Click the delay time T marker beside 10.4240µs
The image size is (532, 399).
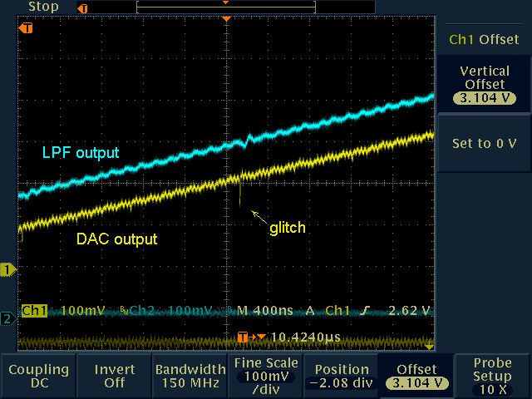(x=244, y=337)
